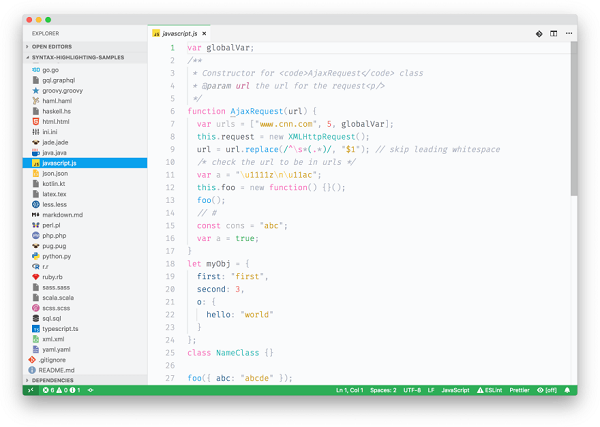The width and height of the screenshot is (600, 427).
Task: Click the Git open changes icon
Action: (x=539, y=33)
